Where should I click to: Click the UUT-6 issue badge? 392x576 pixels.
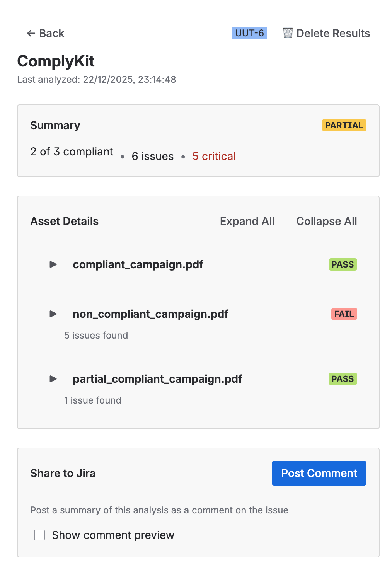pos(249,33)
